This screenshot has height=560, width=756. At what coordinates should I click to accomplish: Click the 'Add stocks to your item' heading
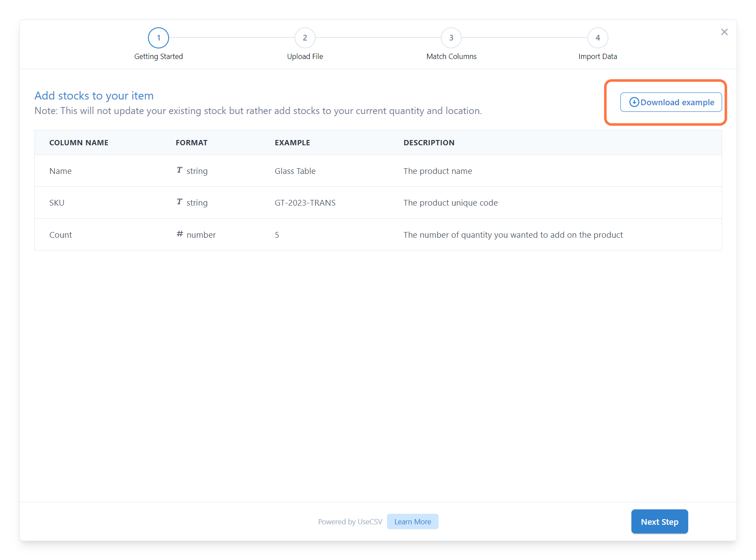94,96
